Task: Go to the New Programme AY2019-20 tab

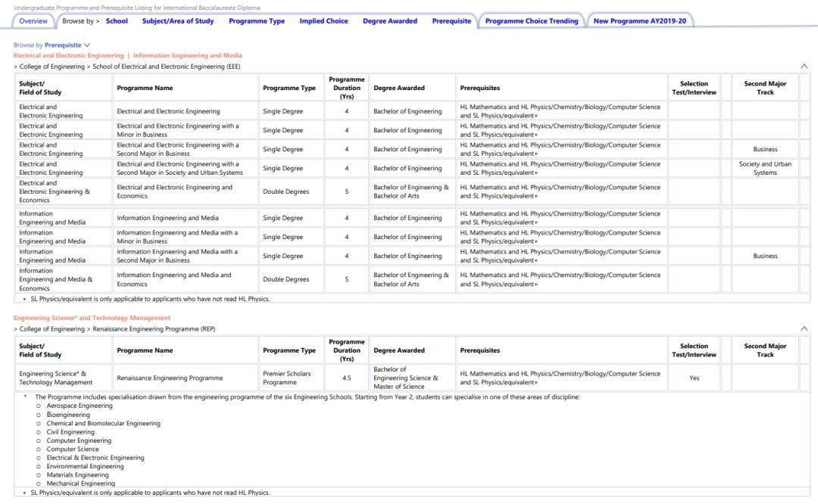Action: [640, 21]
